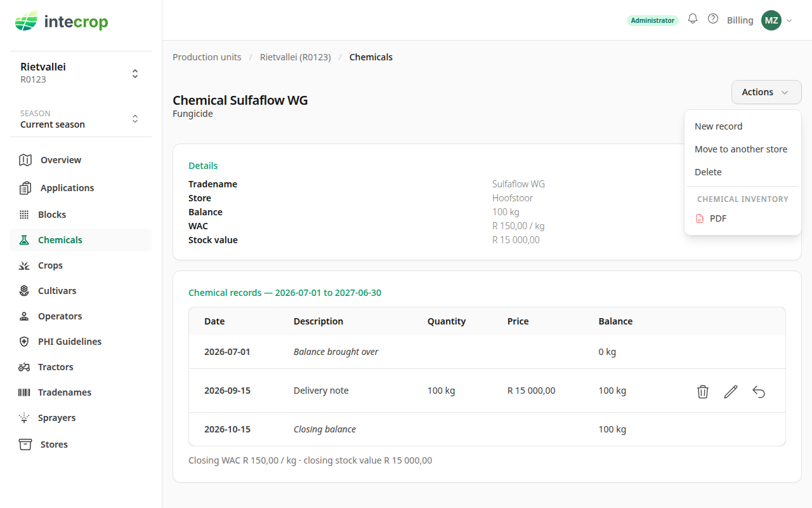Go to Tradenames page
This screenshot has height=508, width=812.
81,392
